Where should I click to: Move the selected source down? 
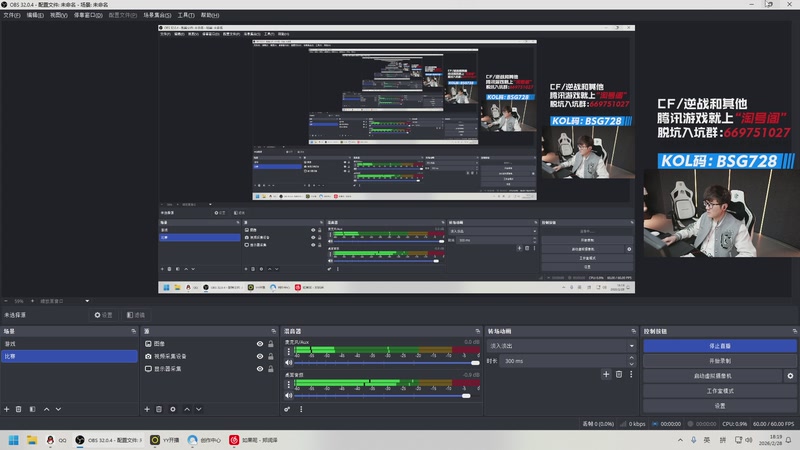tap(198, 409)
